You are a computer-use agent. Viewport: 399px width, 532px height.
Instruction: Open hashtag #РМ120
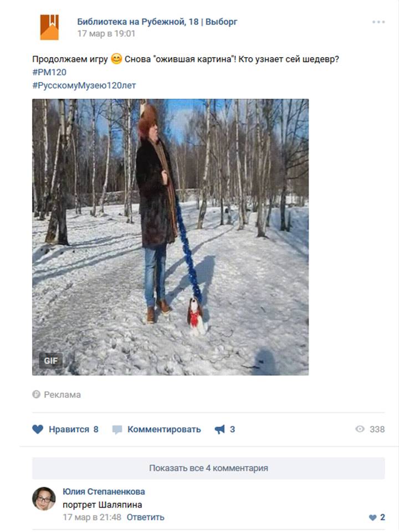click(49, 72)
